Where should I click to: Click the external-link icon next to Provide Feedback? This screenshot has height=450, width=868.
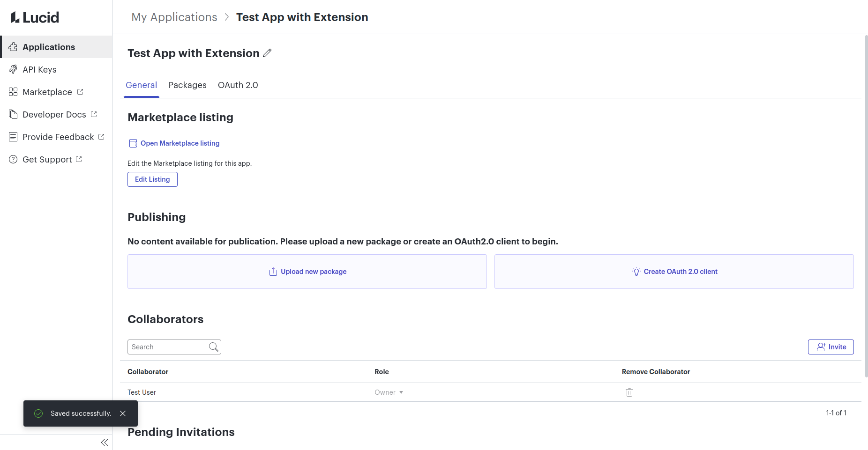pos(101,137)
